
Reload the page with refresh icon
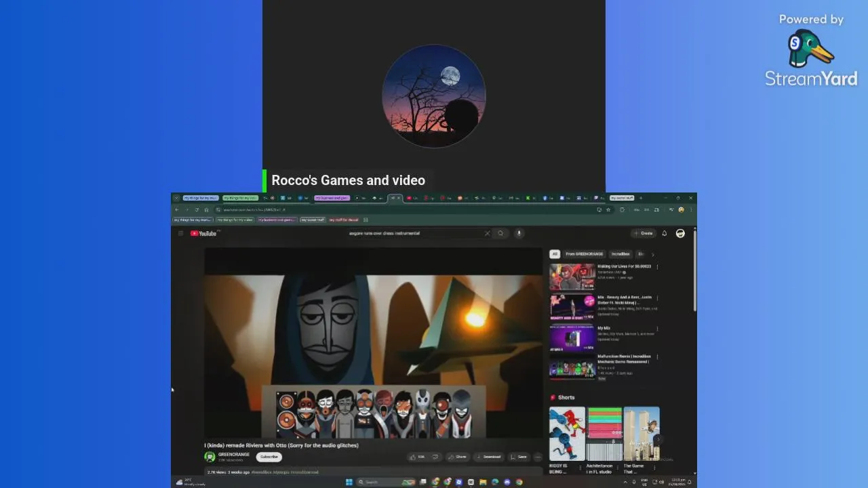click(x=197, y=209)
